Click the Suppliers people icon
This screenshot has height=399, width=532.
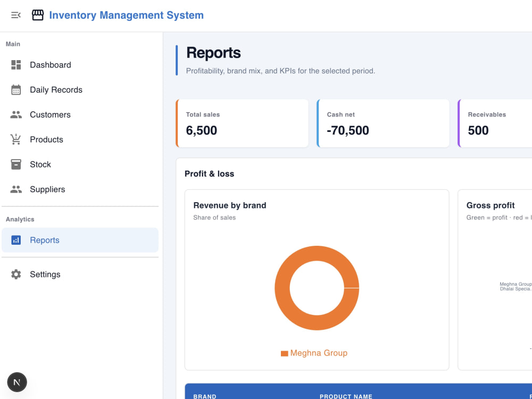coord(16,189)
